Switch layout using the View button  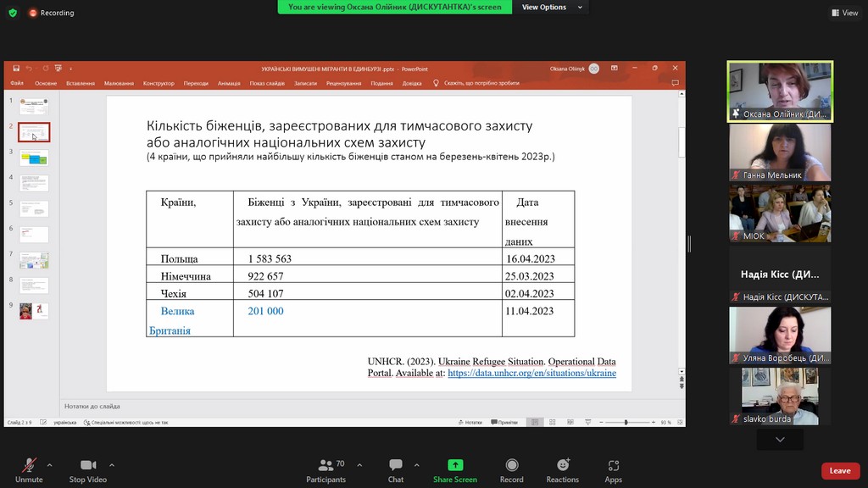(x=844, y=13)
